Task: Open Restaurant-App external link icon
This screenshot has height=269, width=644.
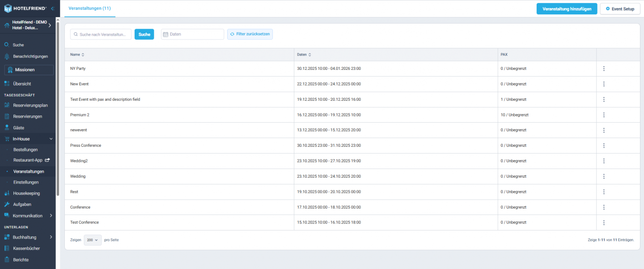Action: 47,160
